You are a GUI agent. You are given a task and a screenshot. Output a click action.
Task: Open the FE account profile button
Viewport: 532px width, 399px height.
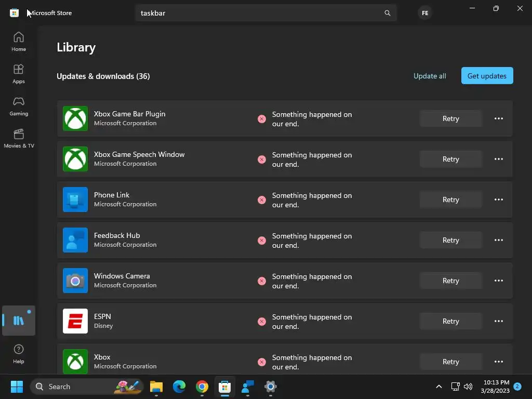[425, 13]
